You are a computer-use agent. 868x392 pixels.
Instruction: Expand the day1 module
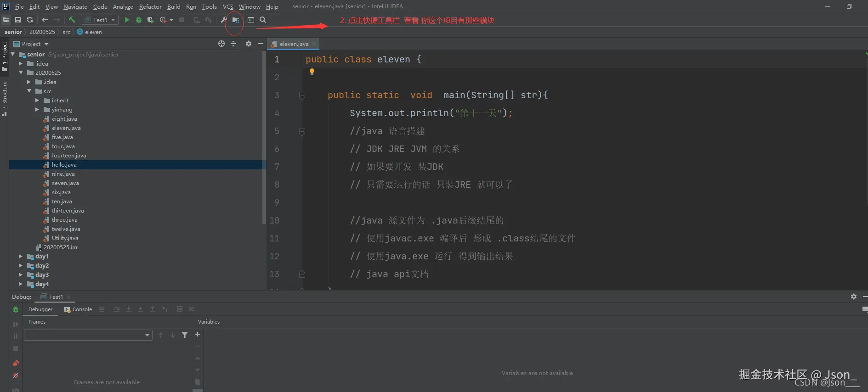click(21, 256)
